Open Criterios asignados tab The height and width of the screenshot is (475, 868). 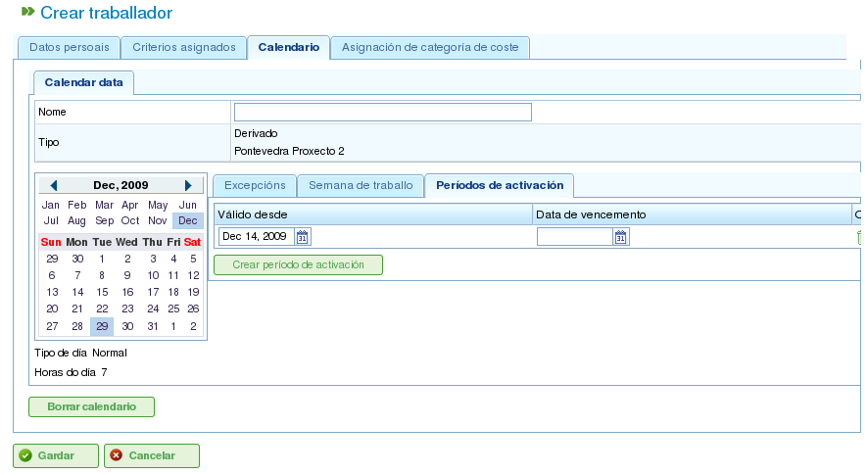pos(184,47)
